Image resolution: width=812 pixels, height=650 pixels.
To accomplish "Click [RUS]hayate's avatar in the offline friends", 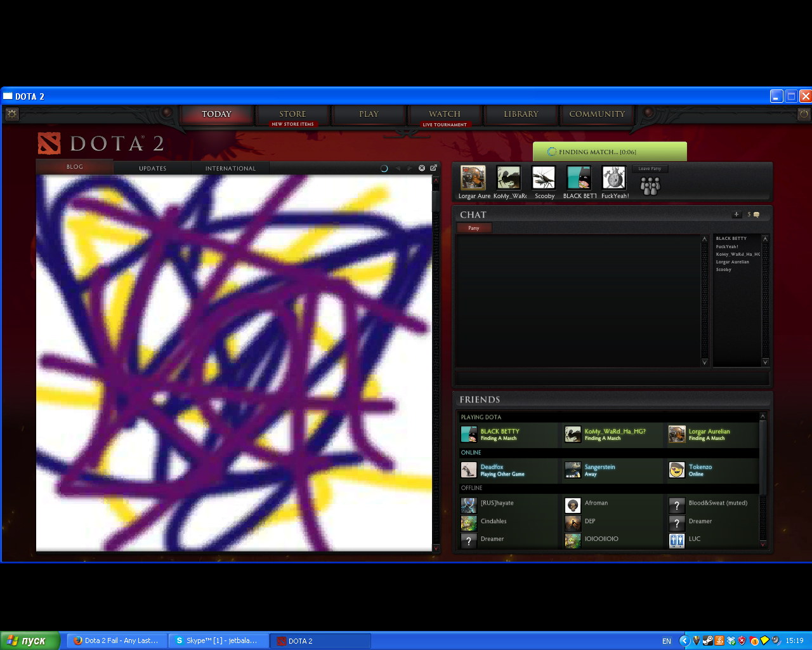I will coord(469,505).
